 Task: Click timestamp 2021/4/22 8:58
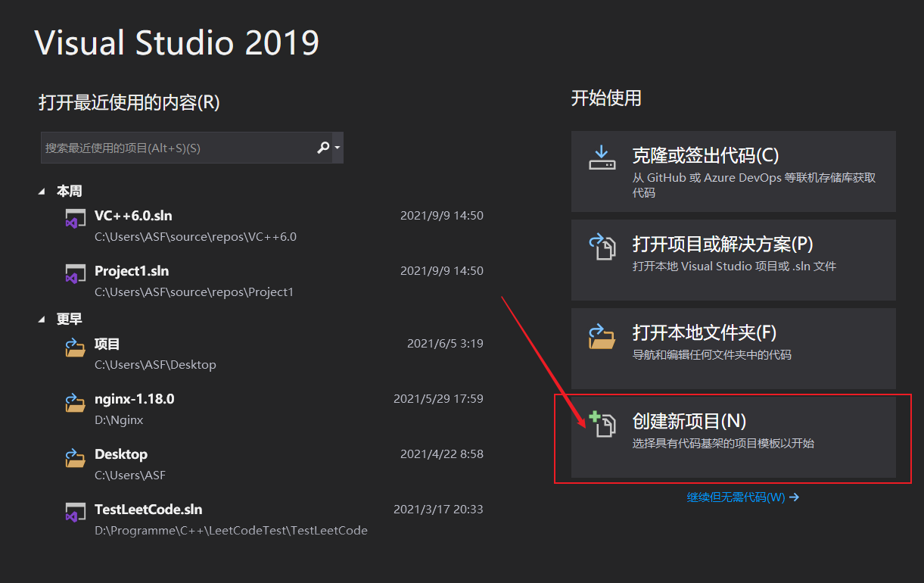click(442, 454)
